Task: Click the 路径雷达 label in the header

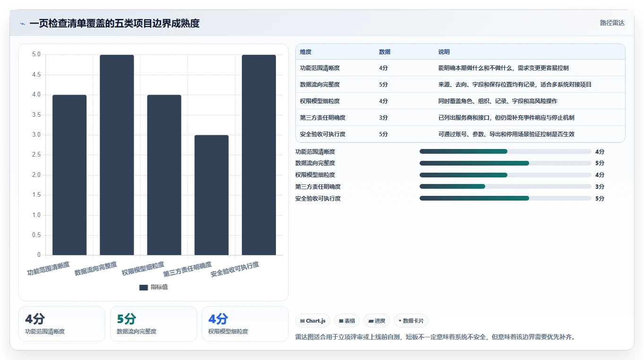Action: point(612,23)
